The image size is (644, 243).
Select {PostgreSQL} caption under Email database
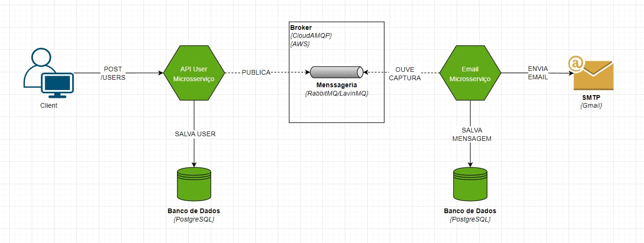coord(470,219)
